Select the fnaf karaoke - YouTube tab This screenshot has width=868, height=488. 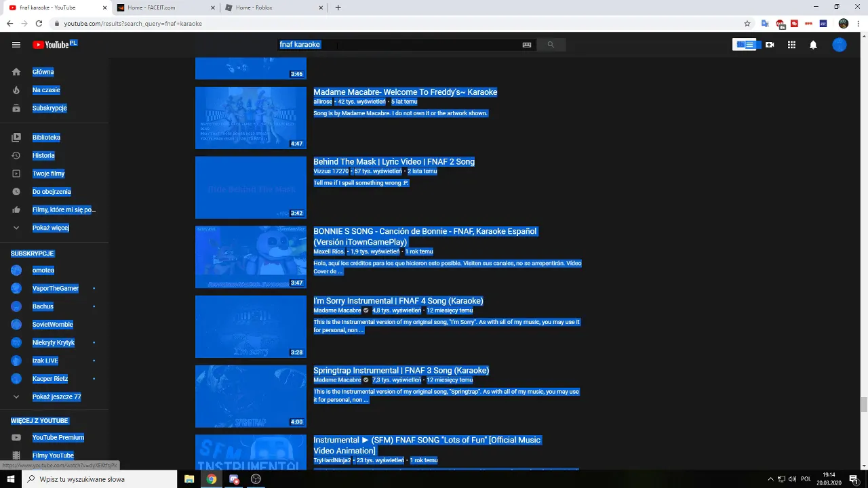coord(56,7)
